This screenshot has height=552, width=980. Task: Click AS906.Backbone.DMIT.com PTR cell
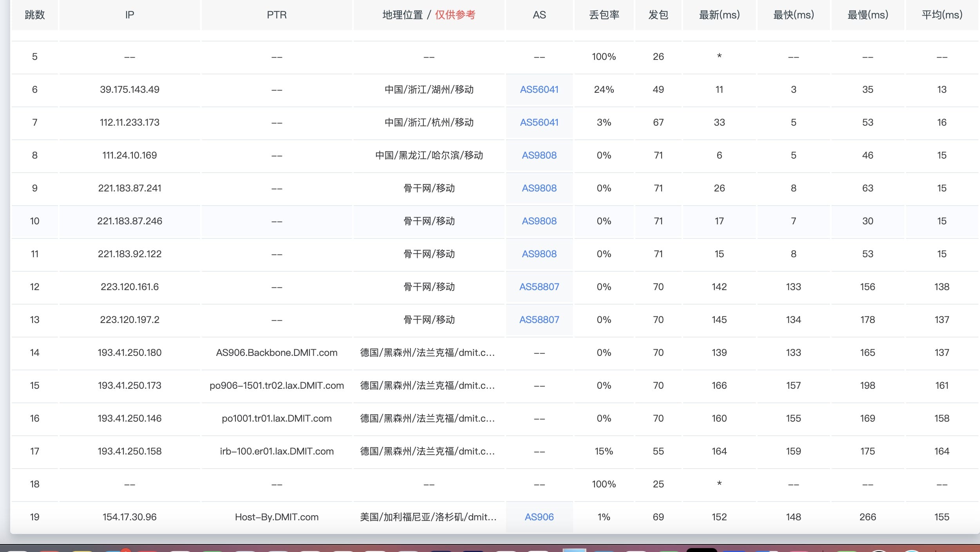tap(277, 353)
